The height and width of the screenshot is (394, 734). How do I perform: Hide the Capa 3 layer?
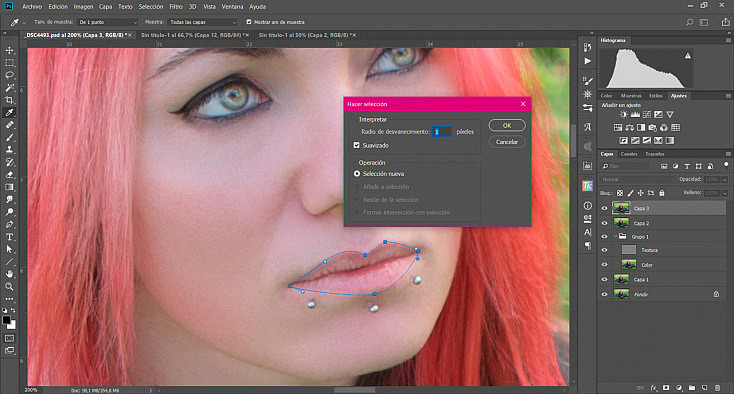604,209
